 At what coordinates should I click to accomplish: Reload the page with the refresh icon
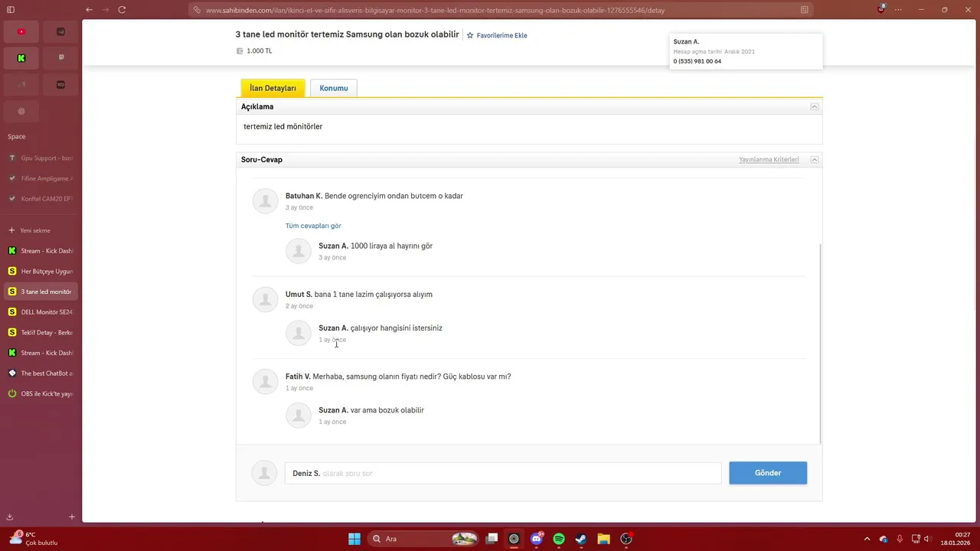coord(122,10)
